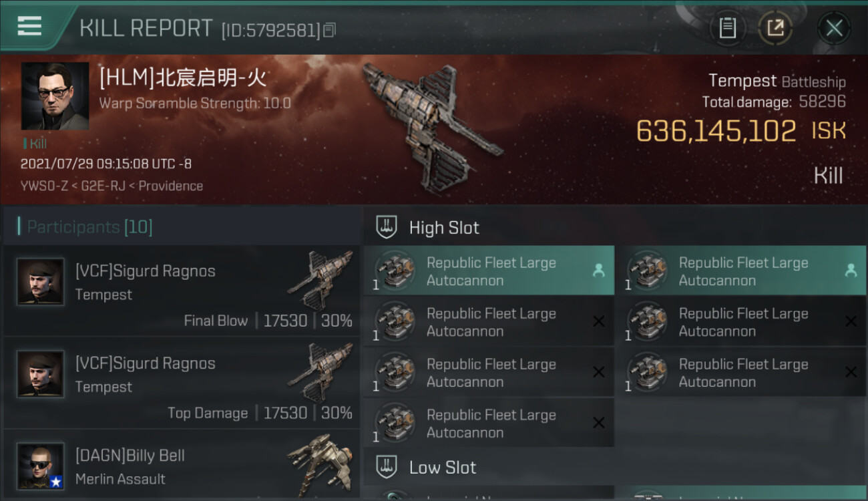
Task: Open Sigurd Ragnos Top Damage entry
Action: tap(182, 383)
